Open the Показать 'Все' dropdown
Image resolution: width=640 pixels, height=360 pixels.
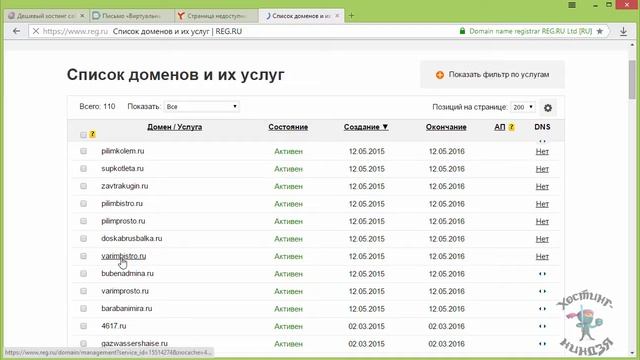[x=202, y=107]
